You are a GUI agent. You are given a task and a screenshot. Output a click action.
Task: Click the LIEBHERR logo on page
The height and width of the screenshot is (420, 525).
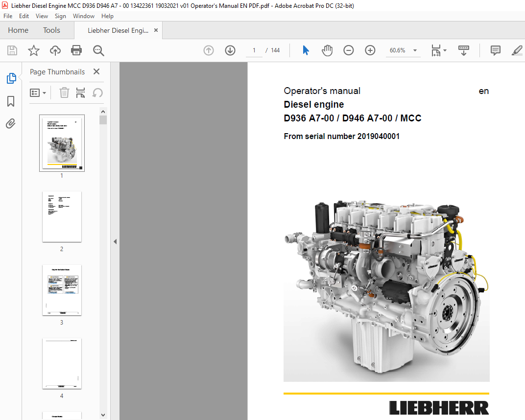point(439,408)
